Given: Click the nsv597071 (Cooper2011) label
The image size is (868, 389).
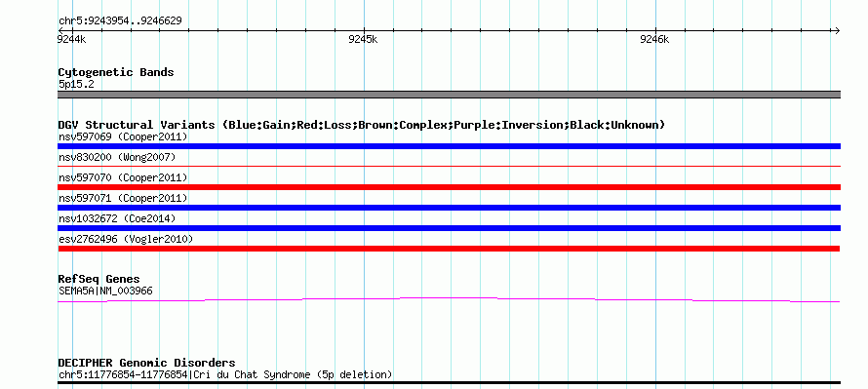Looking at the screenshot, I should point(123,198).
